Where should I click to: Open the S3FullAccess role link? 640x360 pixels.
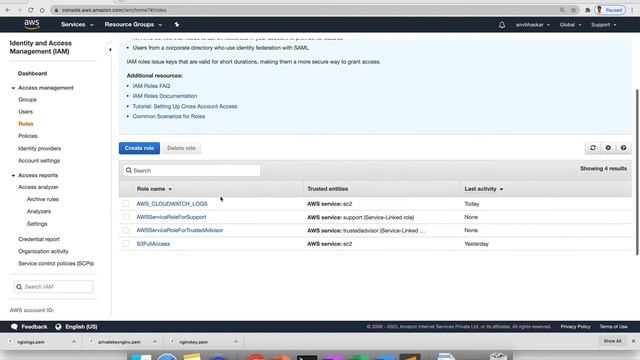pos(153,244)
